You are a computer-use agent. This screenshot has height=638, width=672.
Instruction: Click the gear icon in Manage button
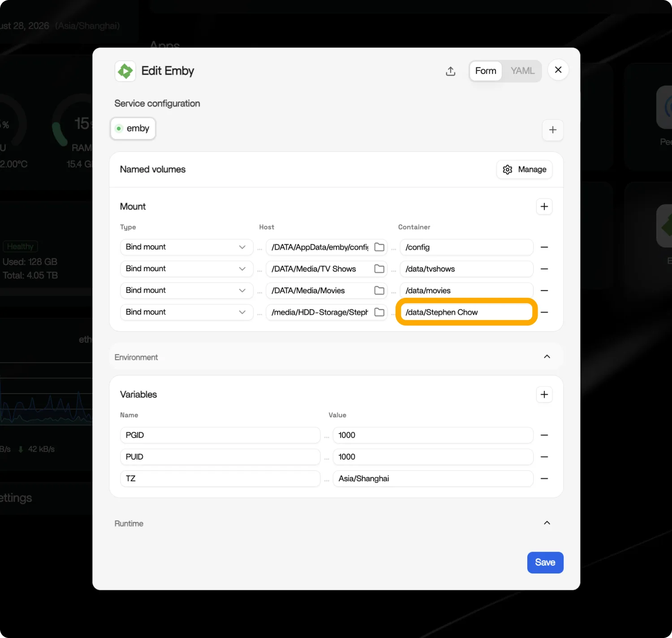508,169
